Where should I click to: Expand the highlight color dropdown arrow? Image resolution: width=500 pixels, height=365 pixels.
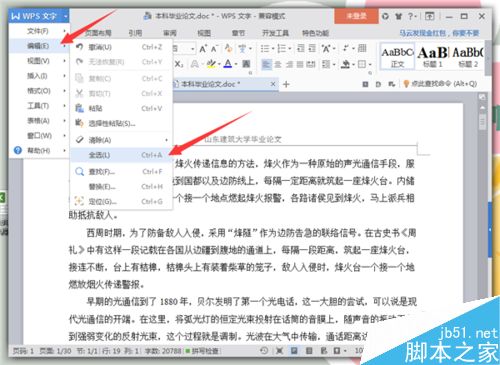tap(219, 64)
